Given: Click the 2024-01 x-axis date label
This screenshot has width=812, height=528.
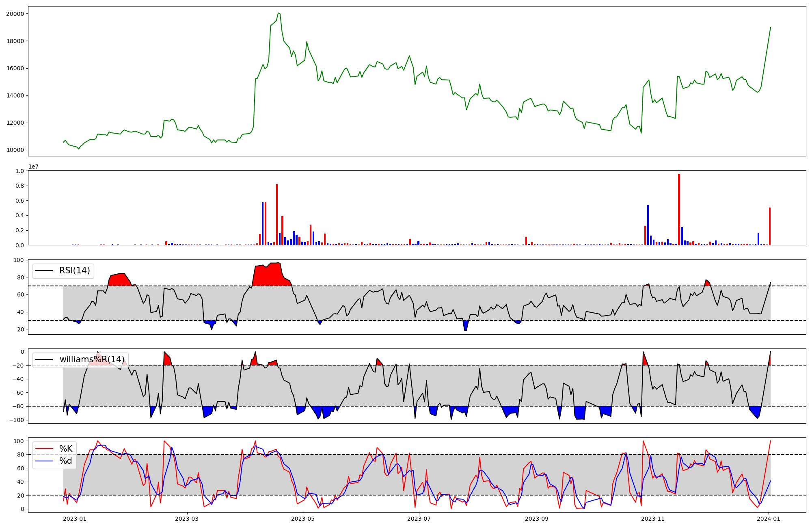Looking at the screenshot, I should click(769, 519).
